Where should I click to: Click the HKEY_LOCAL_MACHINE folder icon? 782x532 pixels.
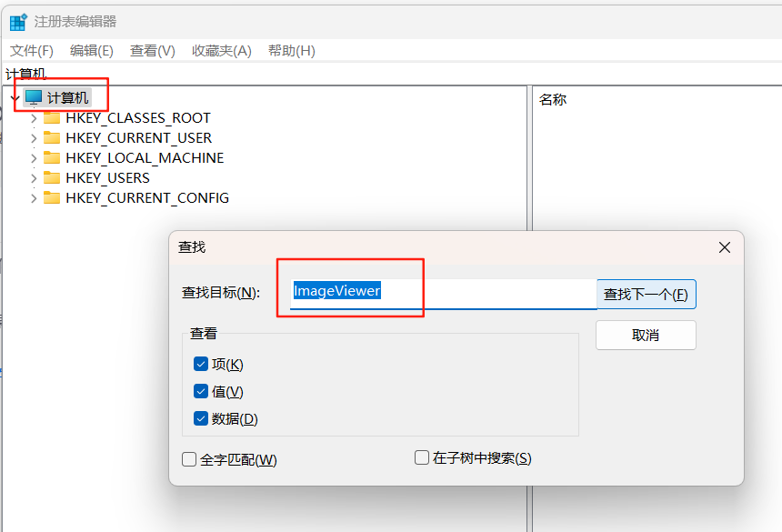point(52,158)
